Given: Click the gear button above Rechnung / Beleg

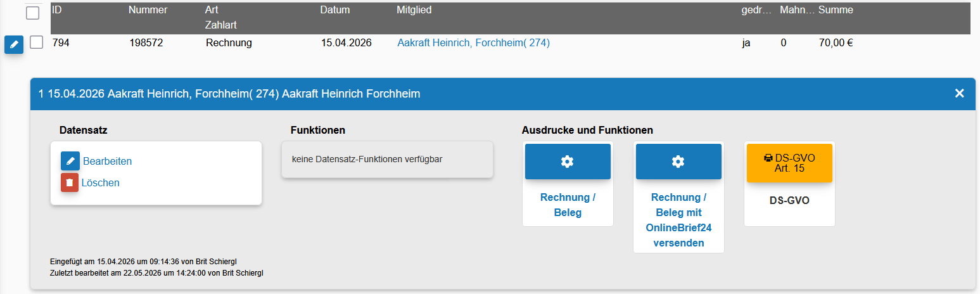Looking at the screenshot, I should tap(568, 162).
